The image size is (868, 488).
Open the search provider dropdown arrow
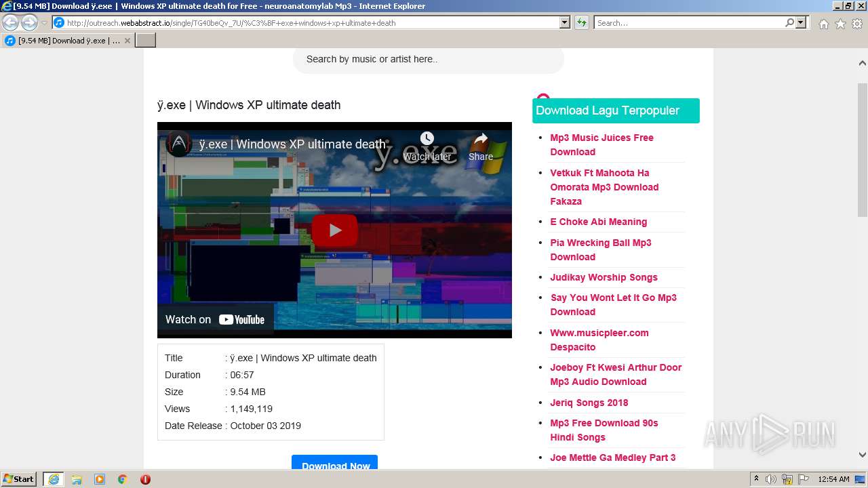click(x=801, y=22)
